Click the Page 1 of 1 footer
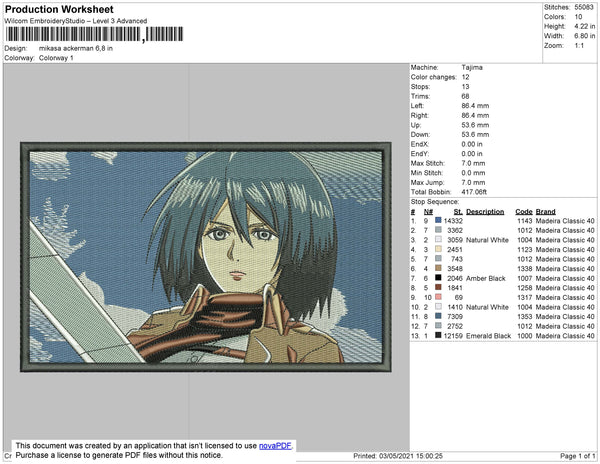Image resolution: width=600 pixels, height=464 pixels. [x=577, y=456]
